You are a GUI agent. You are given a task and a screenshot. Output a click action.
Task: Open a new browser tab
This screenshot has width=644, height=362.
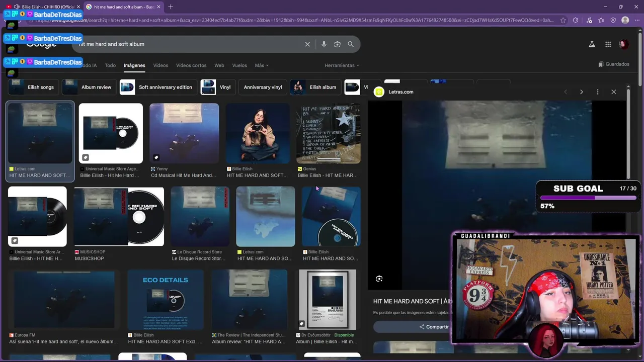(x=171, y=7)
